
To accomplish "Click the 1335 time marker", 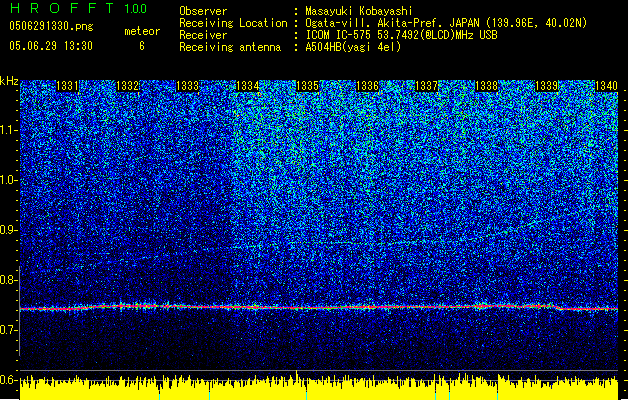I will click(307, 86).
